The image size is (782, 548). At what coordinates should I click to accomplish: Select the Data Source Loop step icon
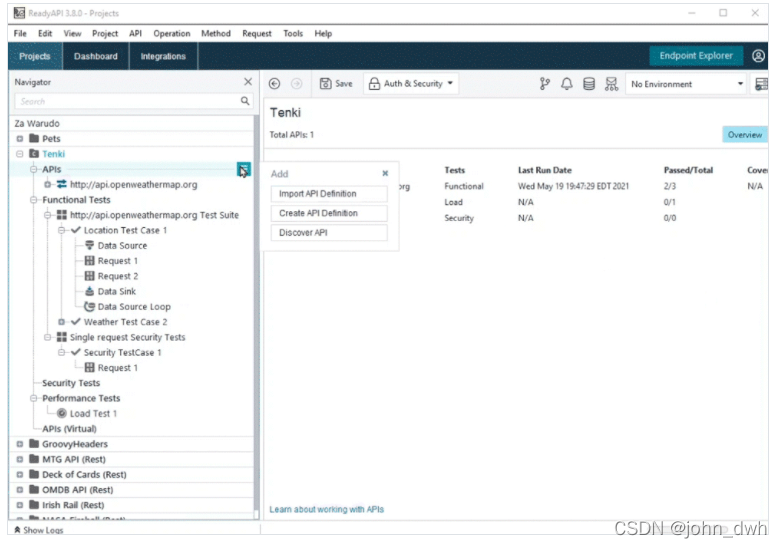coord(89,307)
